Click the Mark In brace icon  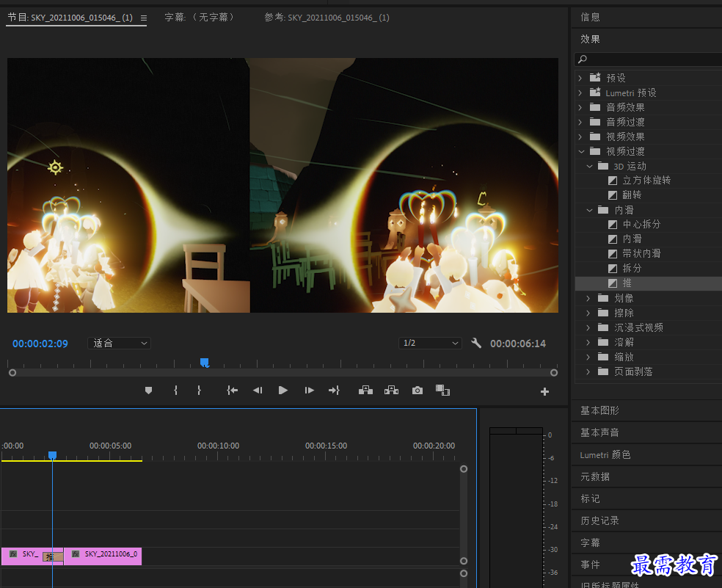coord(175,391)
